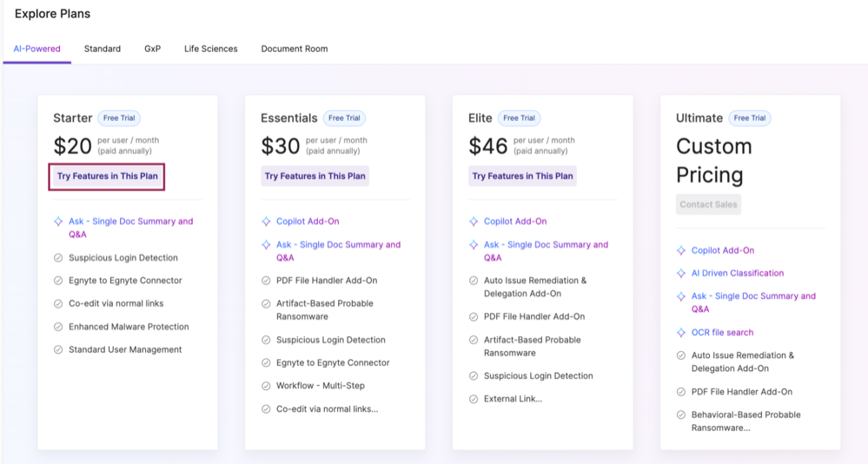Click the Free Trial badge next to Starter

coord(120,118)
